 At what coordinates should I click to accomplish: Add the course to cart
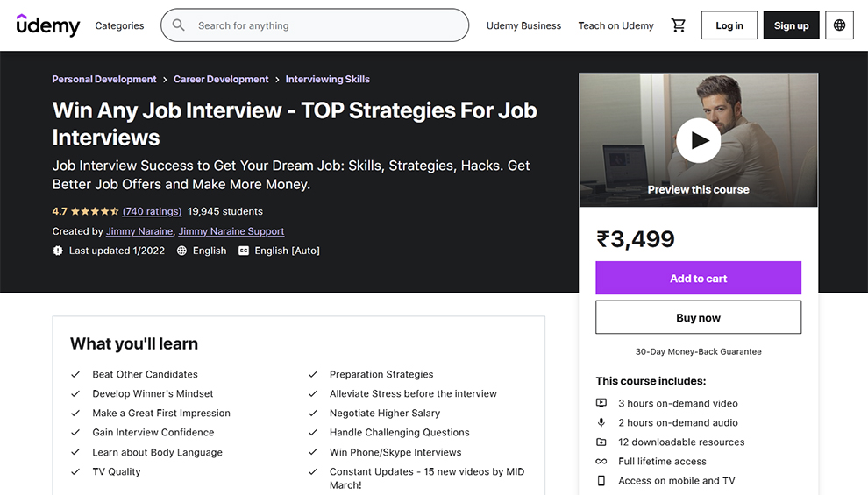click(x=698, y=278)
